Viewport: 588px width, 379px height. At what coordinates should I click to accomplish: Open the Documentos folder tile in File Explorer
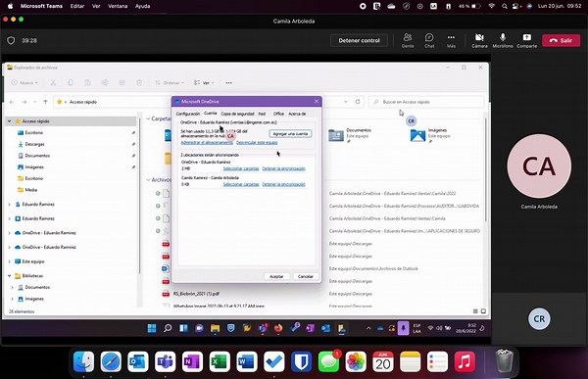[x=351, y=135]
